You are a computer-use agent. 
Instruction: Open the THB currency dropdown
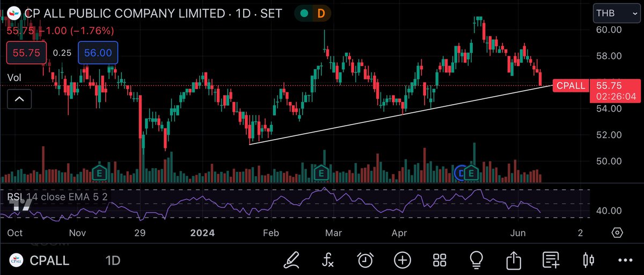point(617,13)
